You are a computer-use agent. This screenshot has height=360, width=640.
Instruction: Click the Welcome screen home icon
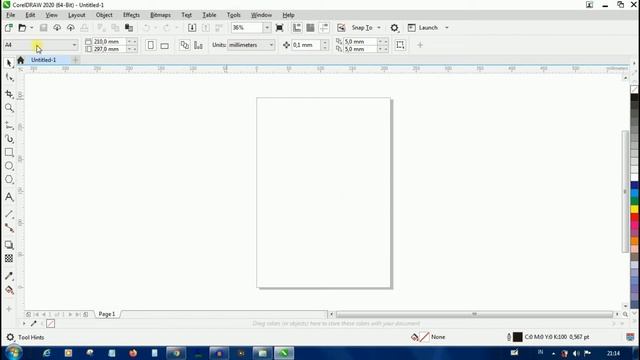point(20,60)
